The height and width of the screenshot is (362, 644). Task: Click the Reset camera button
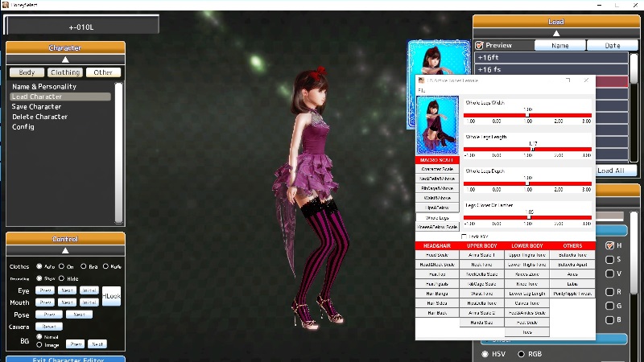coord(48,327)
